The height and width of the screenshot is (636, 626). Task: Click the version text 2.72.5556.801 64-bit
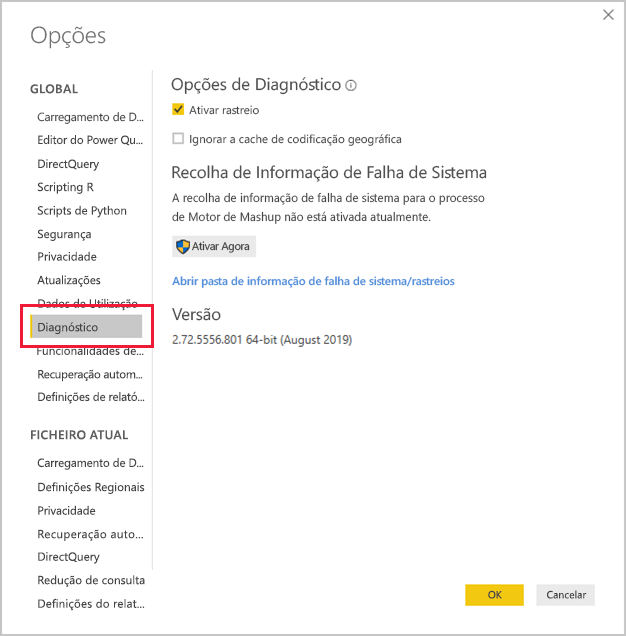pyautogui.click(x=224, y=339)
